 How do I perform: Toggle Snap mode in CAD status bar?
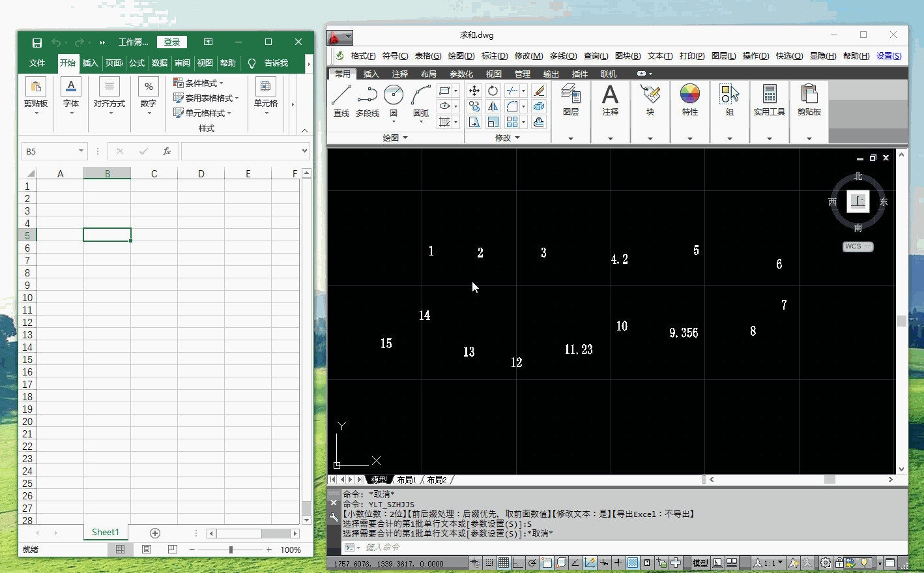[489, 563]
